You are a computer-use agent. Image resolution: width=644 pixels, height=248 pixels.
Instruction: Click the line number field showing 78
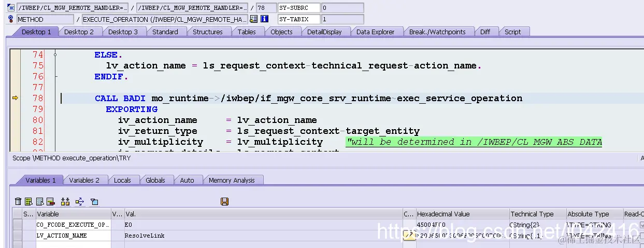266,8
